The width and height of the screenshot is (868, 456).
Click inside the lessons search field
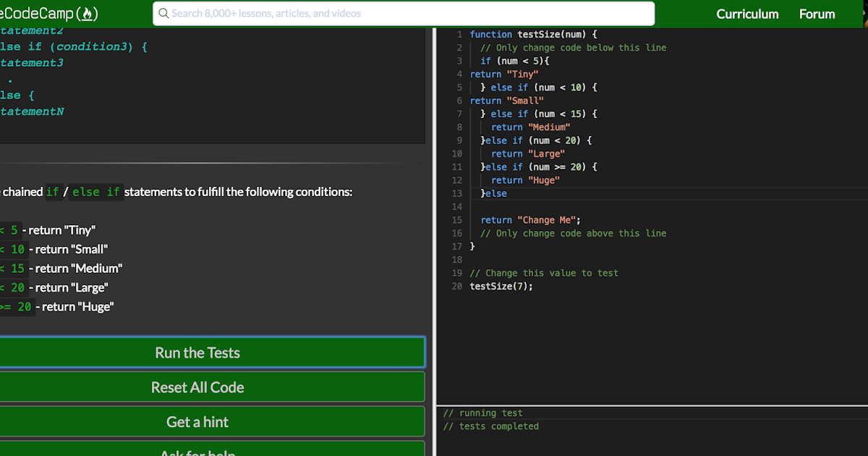click(x=402, y=13)
